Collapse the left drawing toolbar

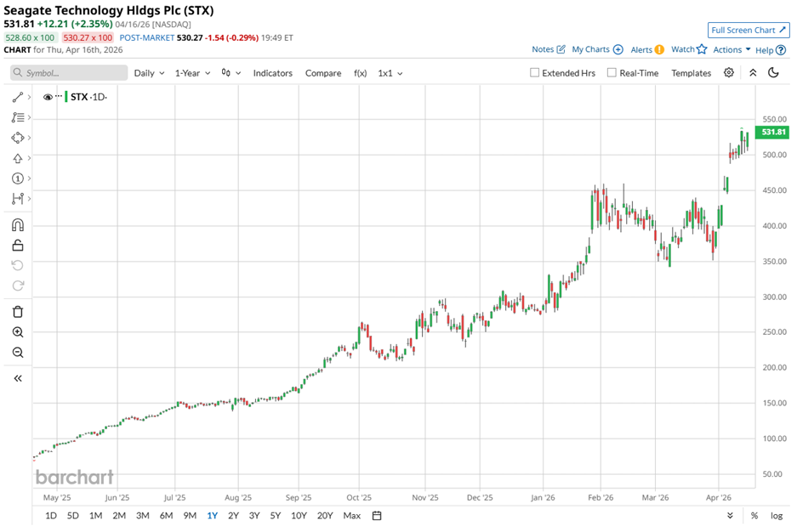[17, 378]
